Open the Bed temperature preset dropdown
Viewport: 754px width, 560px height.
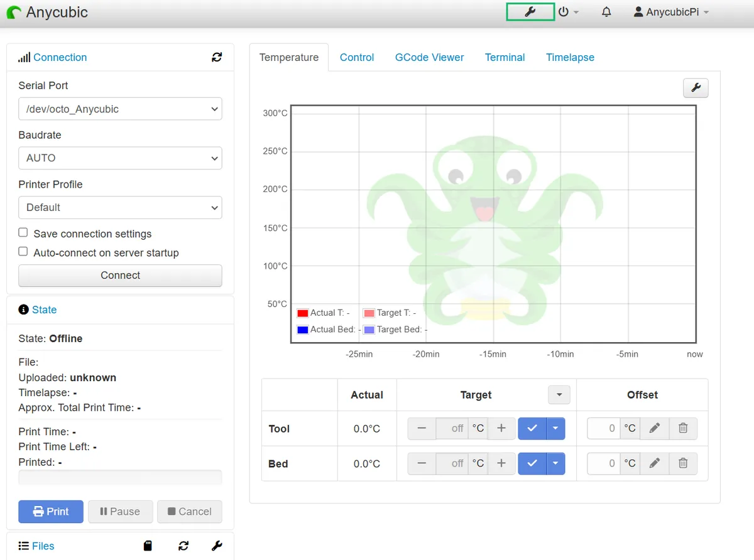click(555, 463)
